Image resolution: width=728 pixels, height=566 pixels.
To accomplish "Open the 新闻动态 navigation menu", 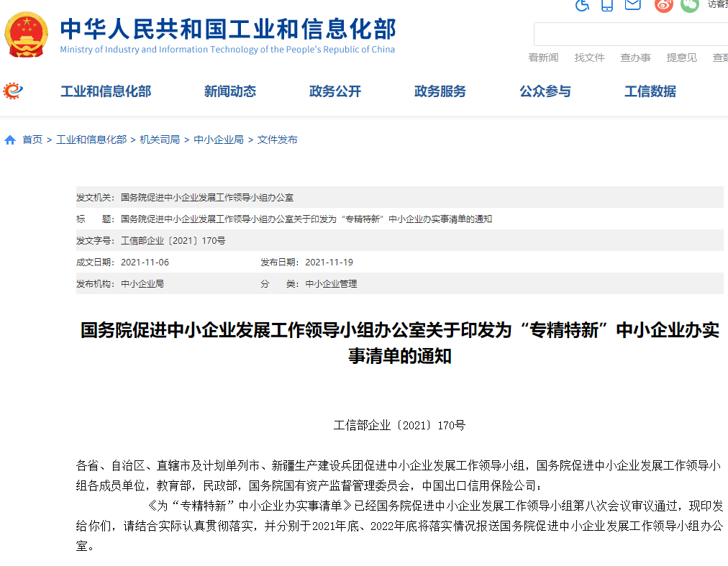I will [x=230, y=91].
